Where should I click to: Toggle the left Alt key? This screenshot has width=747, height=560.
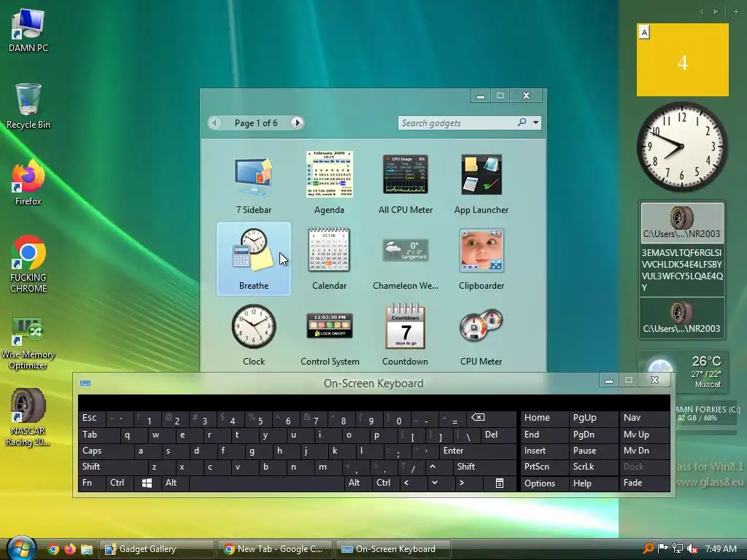point(175,483)
